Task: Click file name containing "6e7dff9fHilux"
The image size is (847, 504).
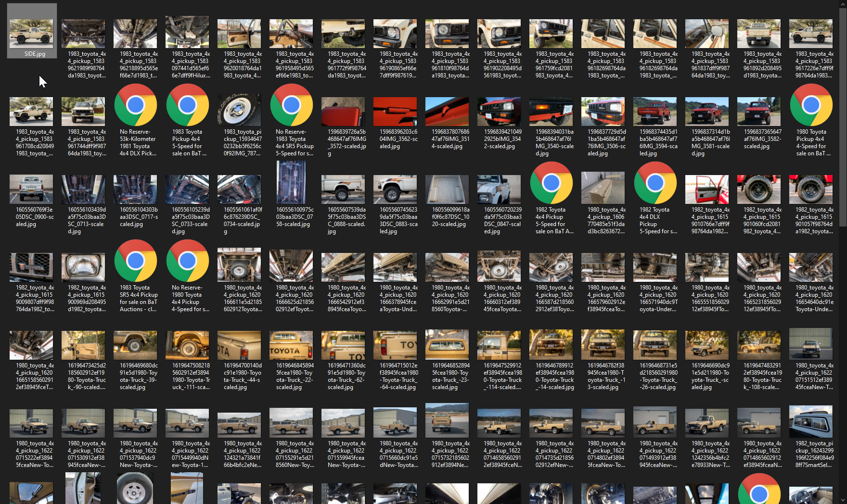Action: point(191,64)
